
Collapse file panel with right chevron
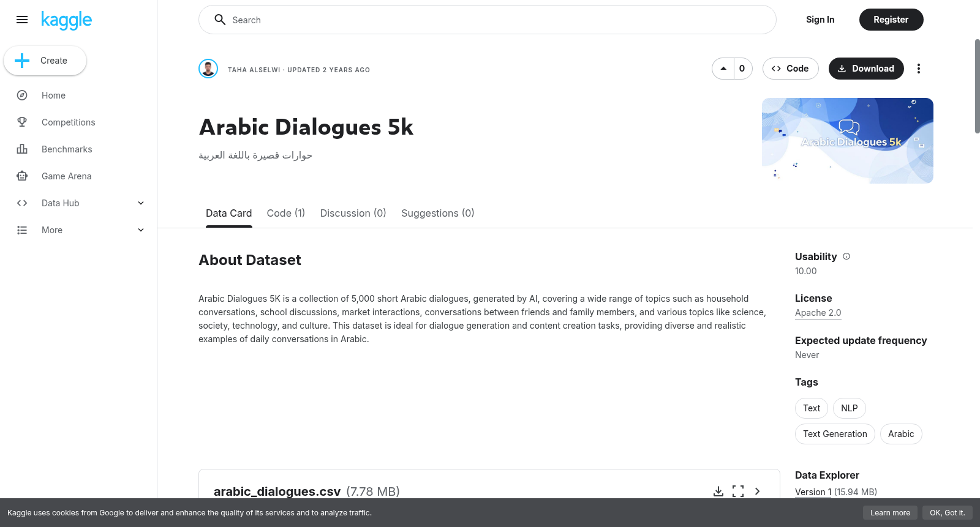tap(758, 491)
